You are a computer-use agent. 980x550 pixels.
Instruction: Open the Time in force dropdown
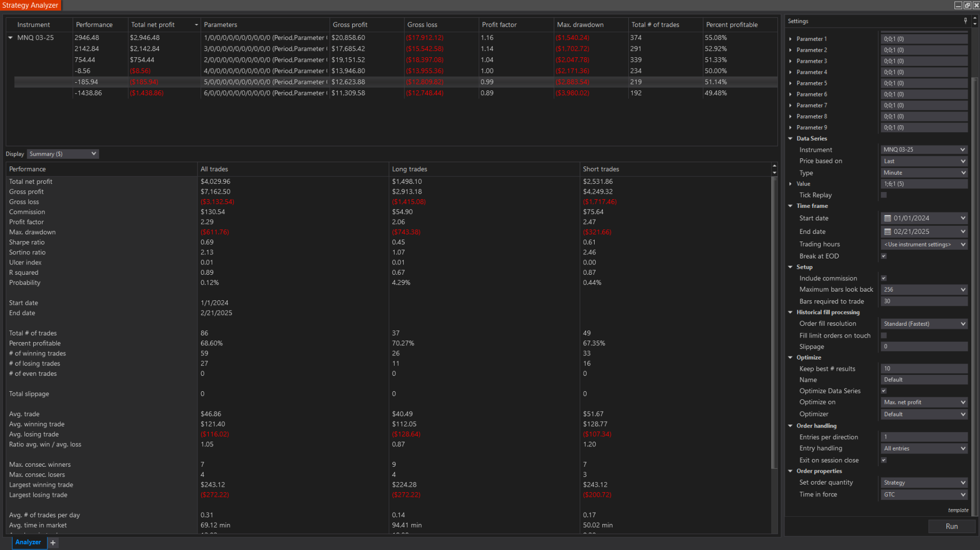coord(924,495)
